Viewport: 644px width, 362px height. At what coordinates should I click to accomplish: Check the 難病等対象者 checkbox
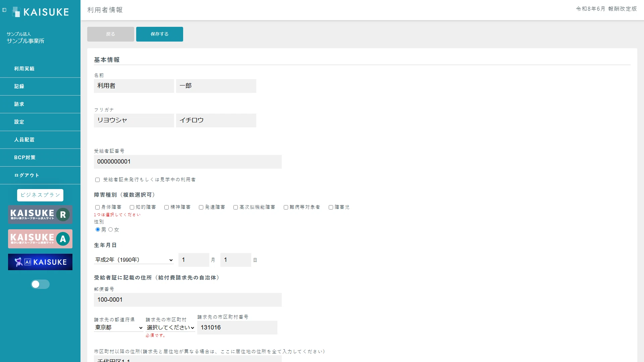point(286,207)
